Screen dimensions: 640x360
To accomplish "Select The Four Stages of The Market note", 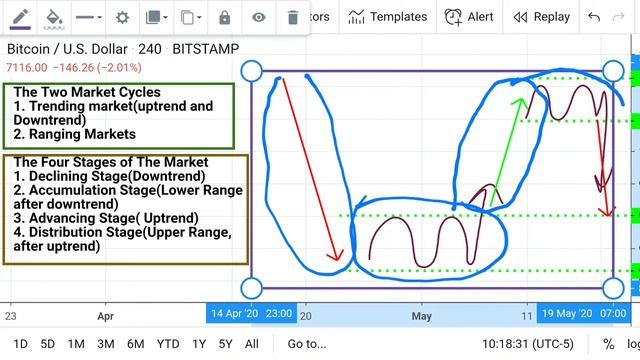I will point(126,209).
